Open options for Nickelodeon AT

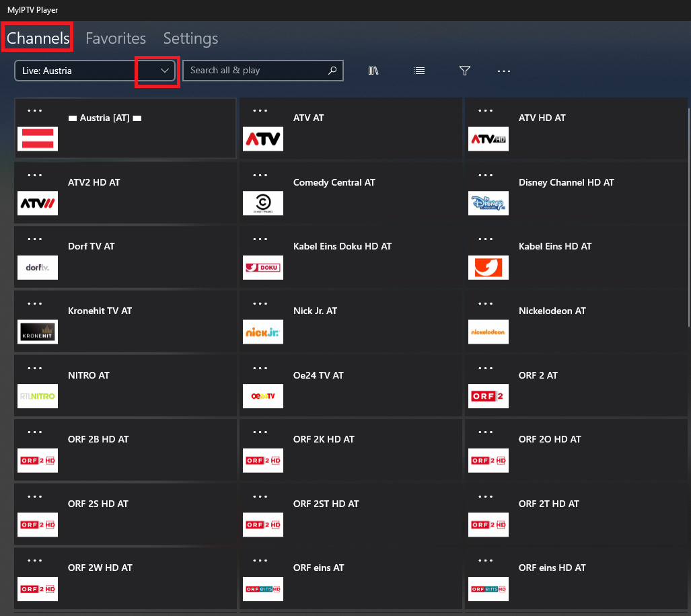tap(486, 303)
